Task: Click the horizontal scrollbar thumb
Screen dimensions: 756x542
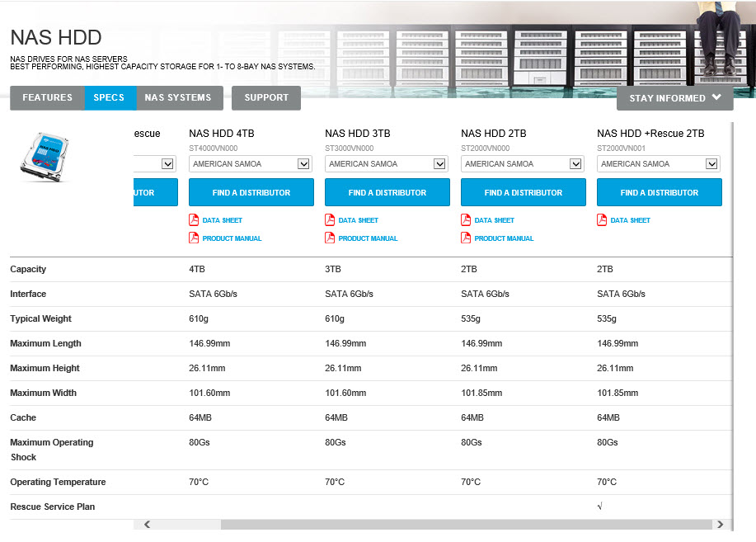Action: coord(467,524)
